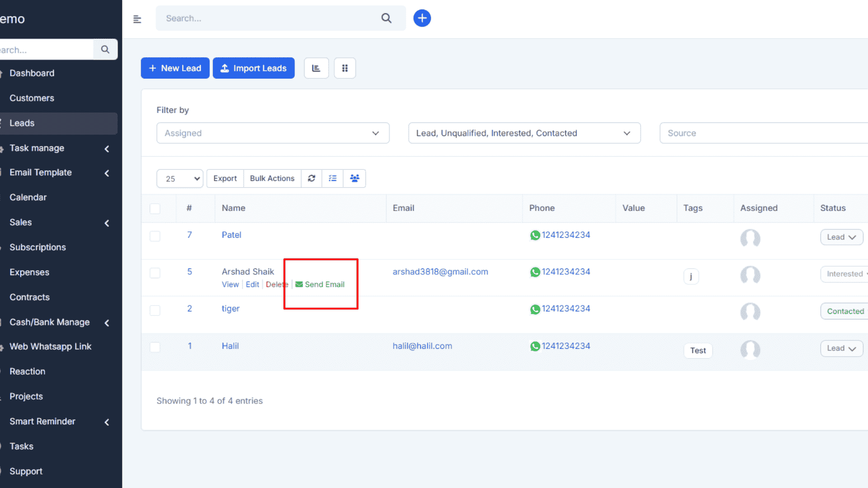Open Dashboard in the sidebar
The height and width of the screenshot is (488, 868).
(32, 73)
